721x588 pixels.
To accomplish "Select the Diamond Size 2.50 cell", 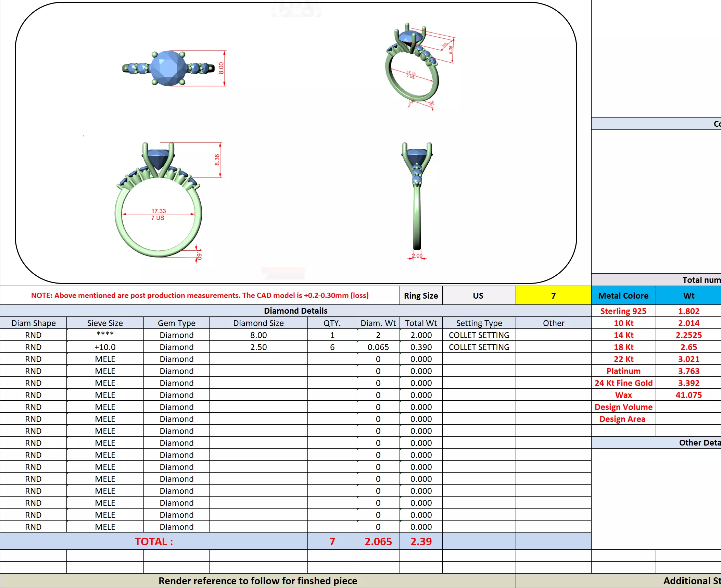I will [x=258, y=347].
